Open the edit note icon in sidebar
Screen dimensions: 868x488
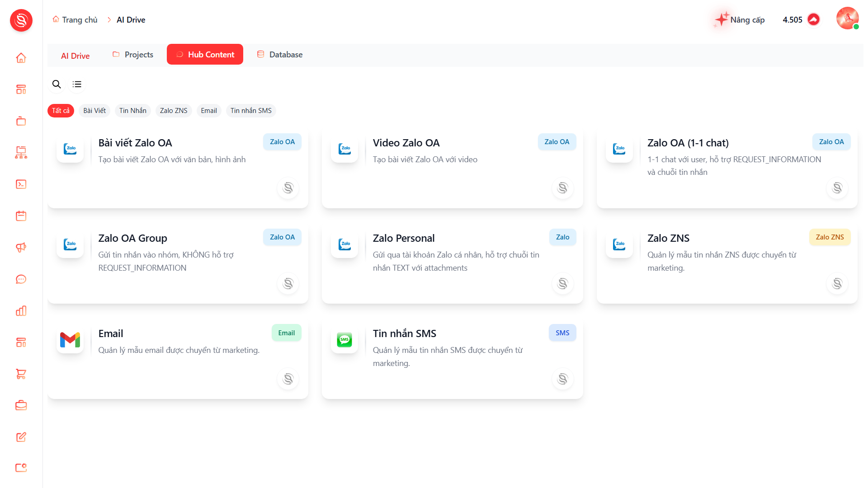[x=21, y=437]
